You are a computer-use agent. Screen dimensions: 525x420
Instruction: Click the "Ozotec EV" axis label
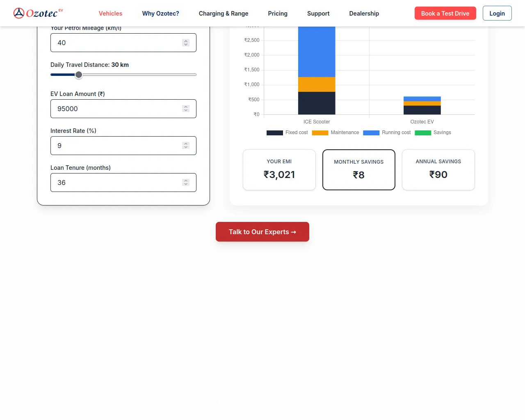[x=422, y=122]
